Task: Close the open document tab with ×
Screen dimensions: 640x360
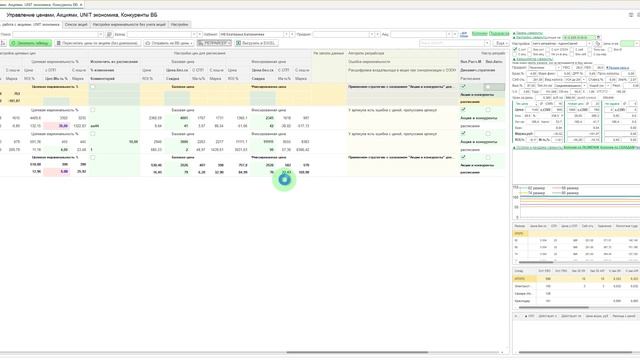Action: pyautogui.click(x=81, y=4)
